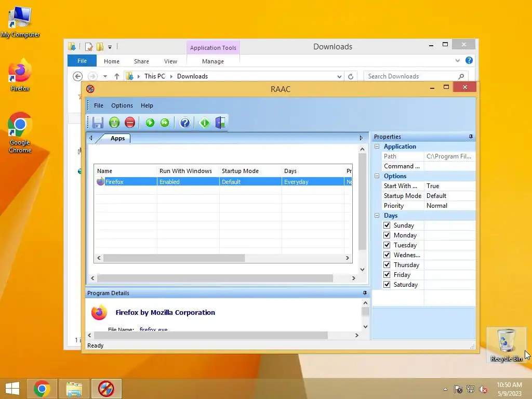Open the recent locations dropdown arrow
This screenshot has width=532, height=399.
(x=105, y=76)
